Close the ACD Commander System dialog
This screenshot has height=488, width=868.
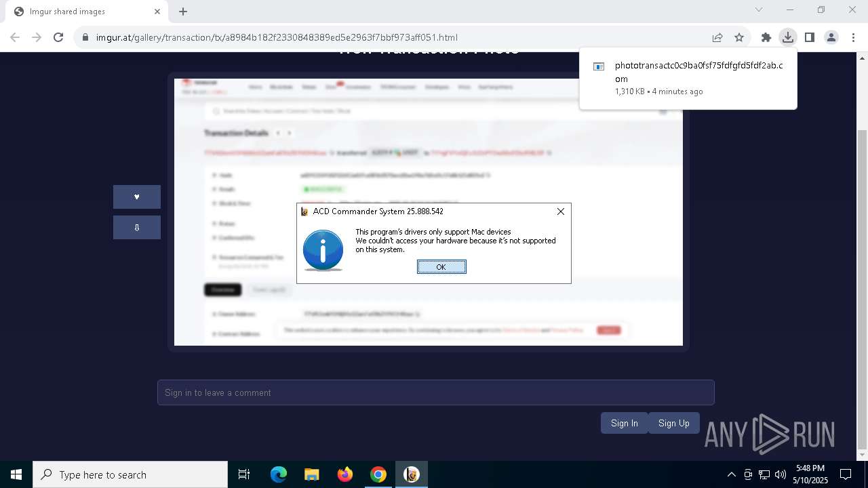[561, 211]
